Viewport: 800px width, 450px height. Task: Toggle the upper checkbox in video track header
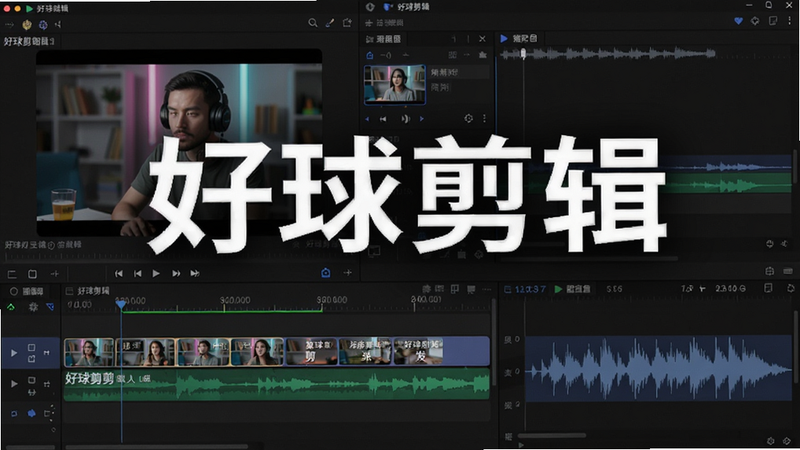[x=32, y=347]
